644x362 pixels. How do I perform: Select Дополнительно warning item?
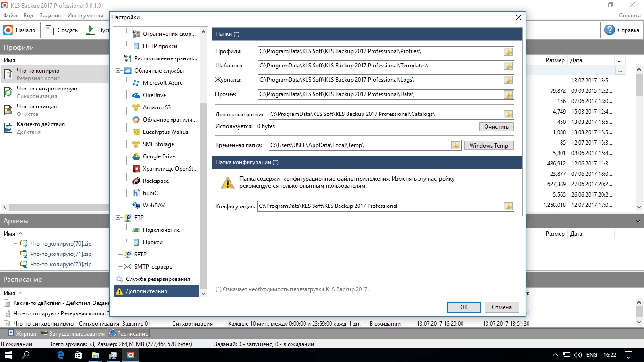[x=157, y=291]
